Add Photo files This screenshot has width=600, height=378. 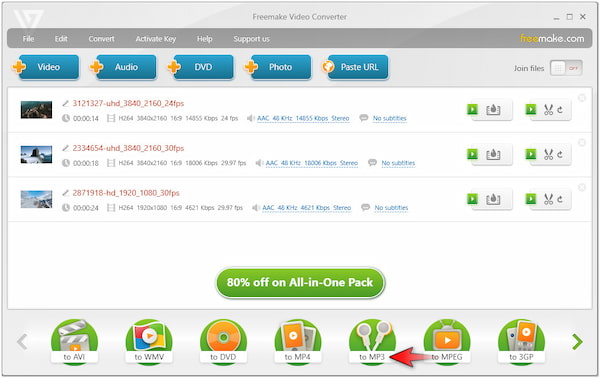[278, 67]
